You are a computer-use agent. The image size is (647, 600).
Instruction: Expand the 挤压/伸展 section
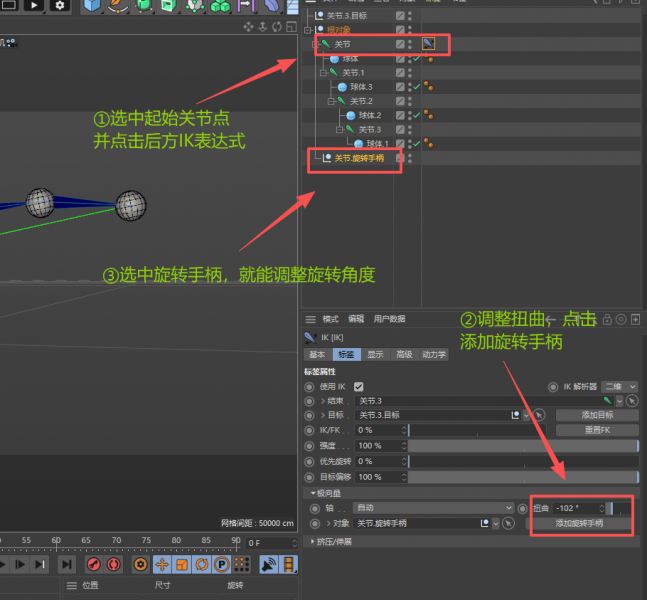click(331, 541)
